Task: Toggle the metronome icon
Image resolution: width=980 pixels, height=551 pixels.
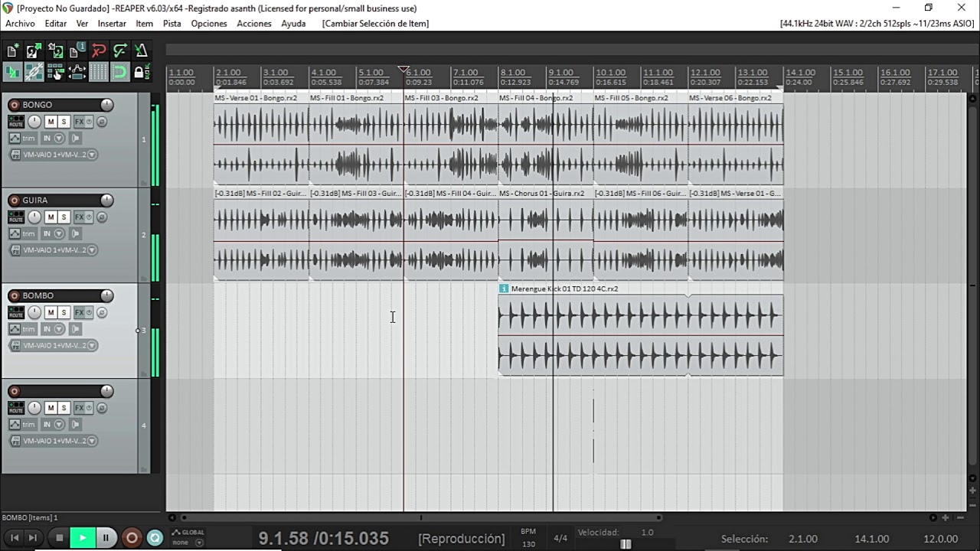Action: click(141, 51)
